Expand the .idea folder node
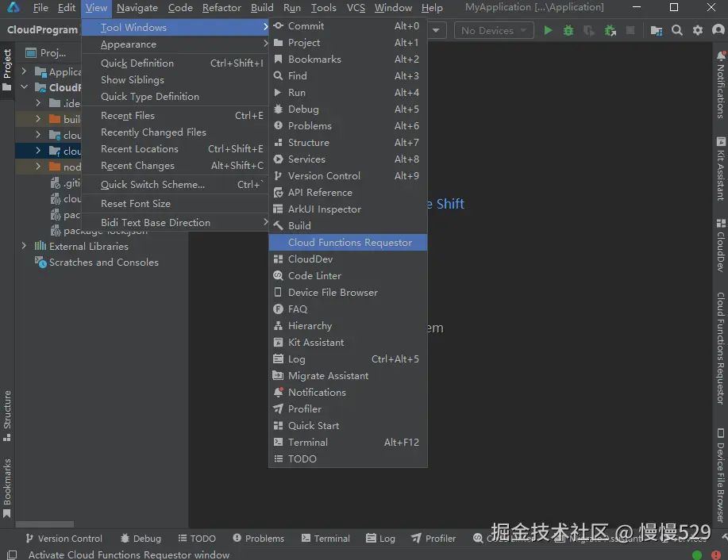Screen dimensions: 728x560 click(x=38, y=103)
